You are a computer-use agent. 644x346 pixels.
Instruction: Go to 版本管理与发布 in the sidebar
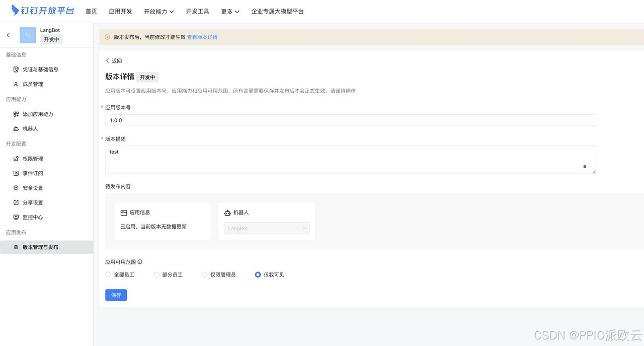(x=46, y=247)
